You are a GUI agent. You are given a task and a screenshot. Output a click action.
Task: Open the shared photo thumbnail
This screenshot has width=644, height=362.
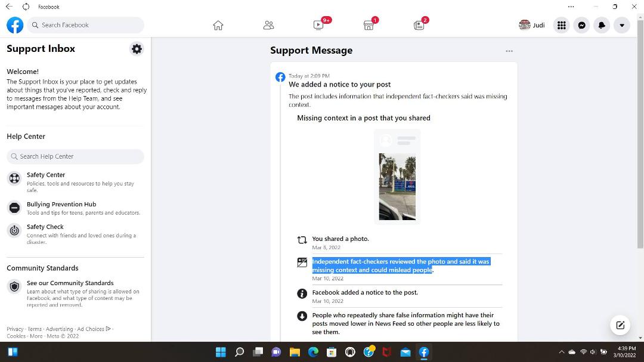point(397,187)
